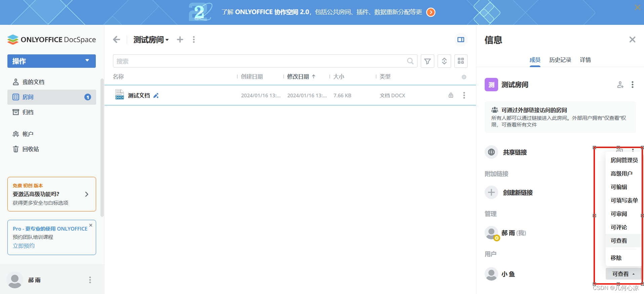Image resolution: width=644 pixels, height=294 pixels.
Task: Click the plus icon for 创建新链接
Action: point(491,192)
